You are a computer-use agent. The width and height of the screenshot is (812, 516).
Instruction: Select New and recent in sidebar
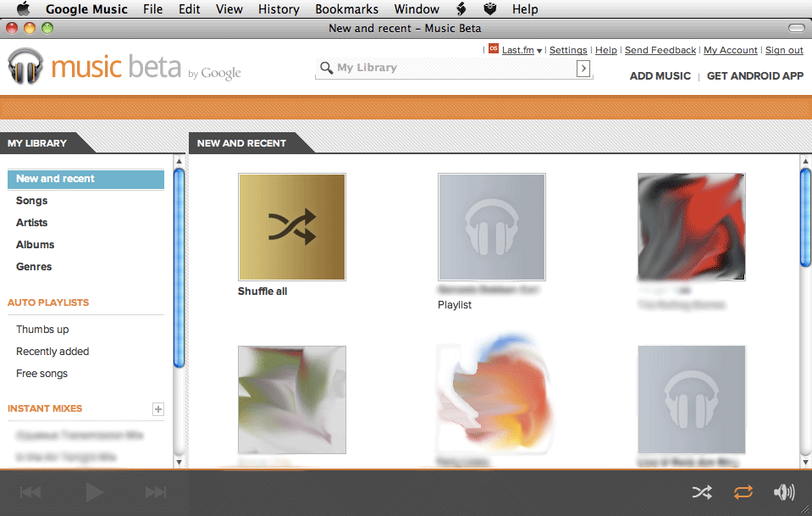(86, 179)
